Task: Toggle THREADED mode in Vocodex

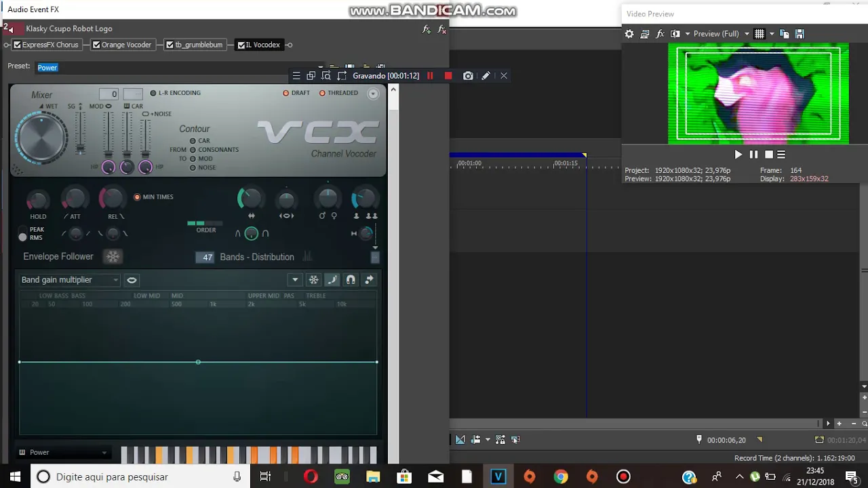Action: click(x=338, y=93)
